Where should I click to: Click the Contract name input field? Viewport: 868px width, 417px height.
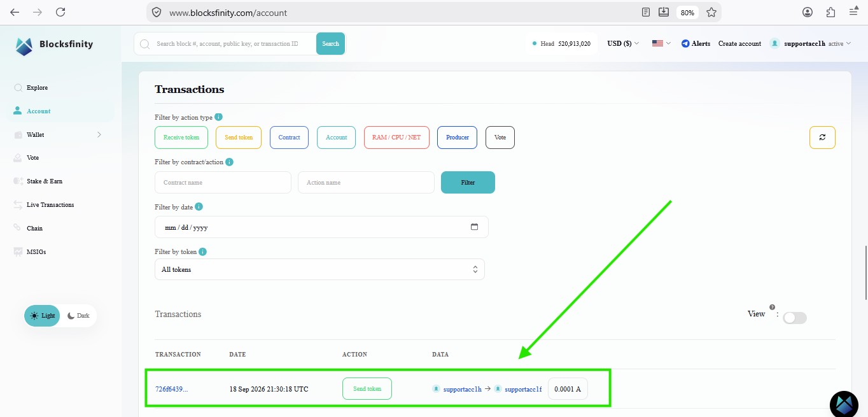coord(223,182)
